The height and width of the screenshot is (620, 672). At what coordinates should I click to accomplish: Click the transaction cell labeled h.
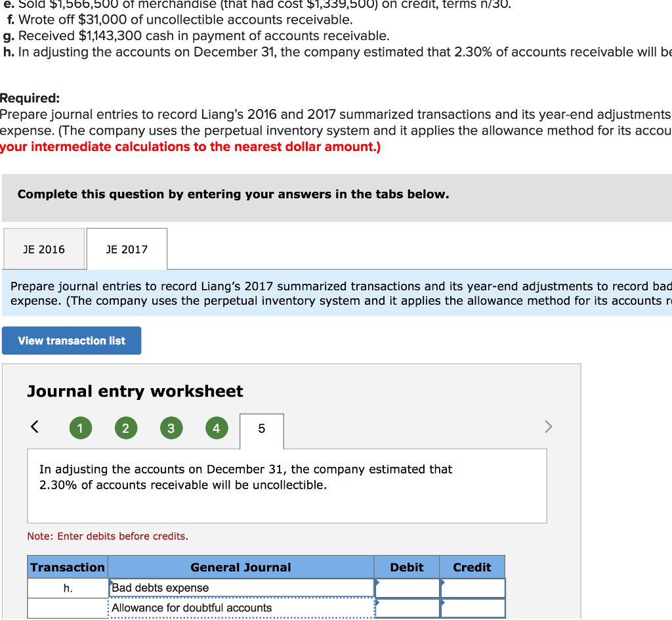(68, 588)
